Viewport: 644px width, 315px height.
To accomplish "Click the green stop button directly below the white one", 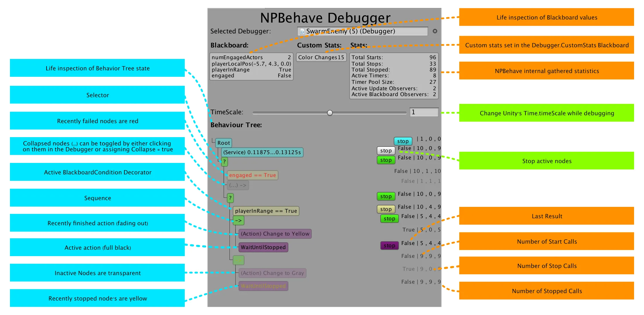I will click(x=386, y=160).
